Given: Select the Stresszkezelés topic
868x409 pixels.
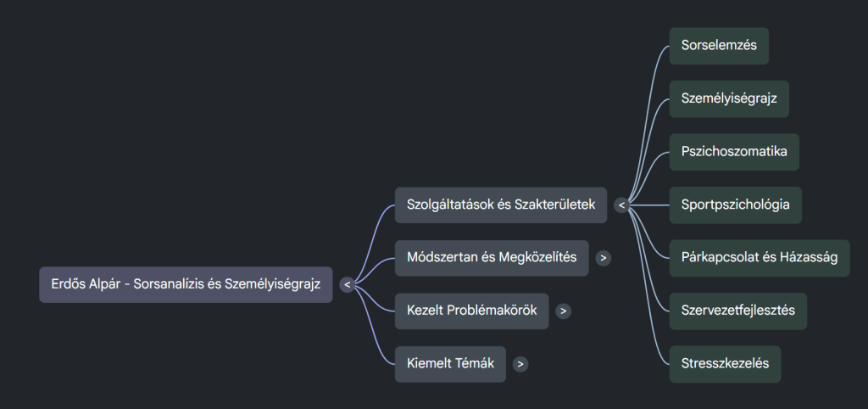Looking at the screenshot, I should tap(725, 364).
